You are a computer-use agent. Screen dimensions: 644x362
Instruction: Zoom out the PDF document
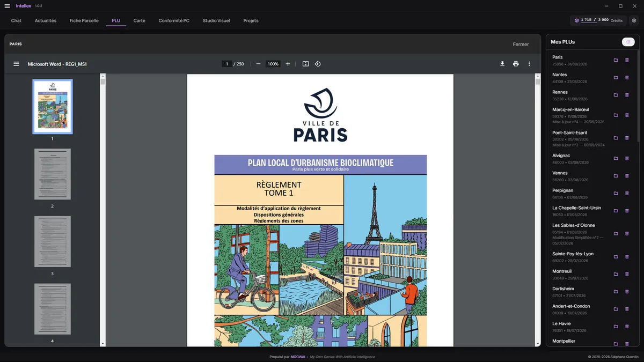click(x=258, y=64)
